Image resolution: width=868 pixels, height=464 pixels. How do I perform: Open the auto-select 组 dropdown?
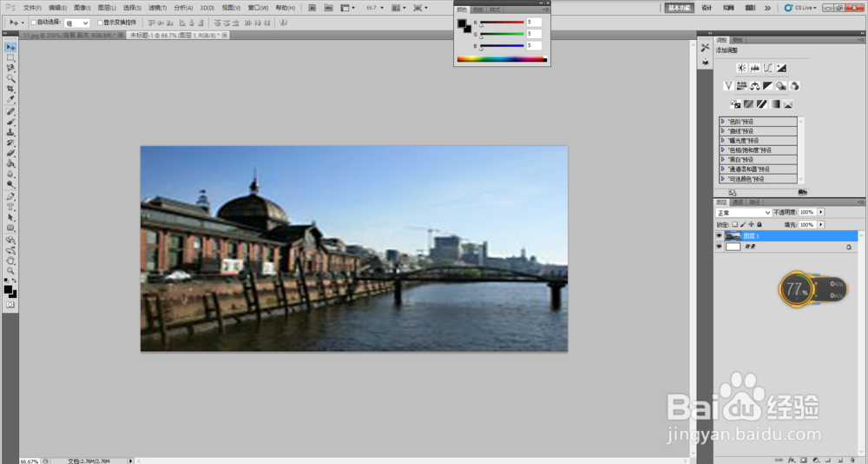tap(77, 23)
